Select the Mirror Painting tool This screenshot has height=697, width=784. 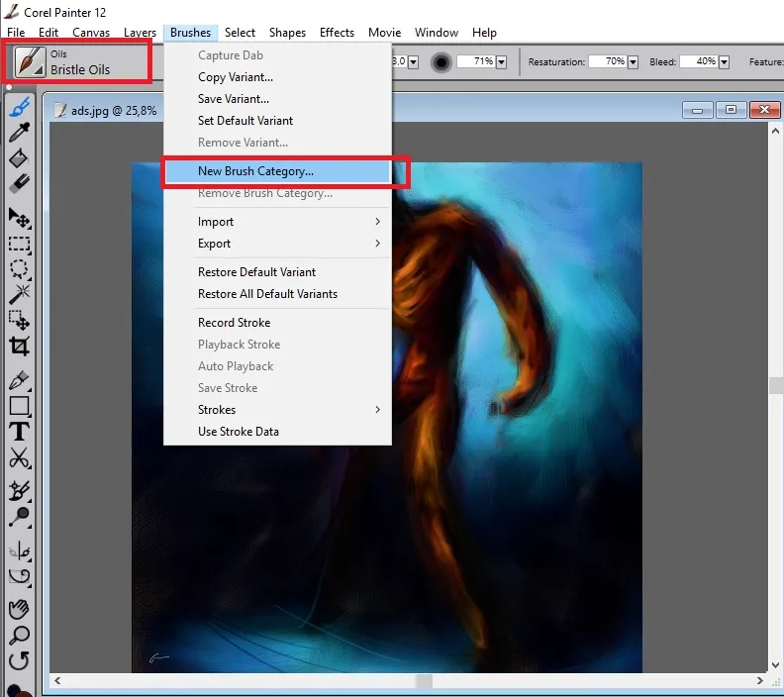coord(20,551)
